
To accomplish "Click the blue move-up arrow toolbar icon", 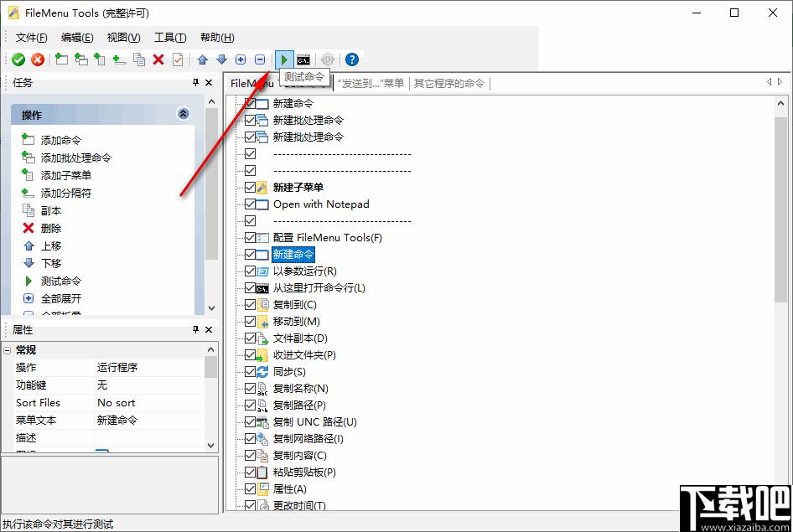I will pos(203,59).
